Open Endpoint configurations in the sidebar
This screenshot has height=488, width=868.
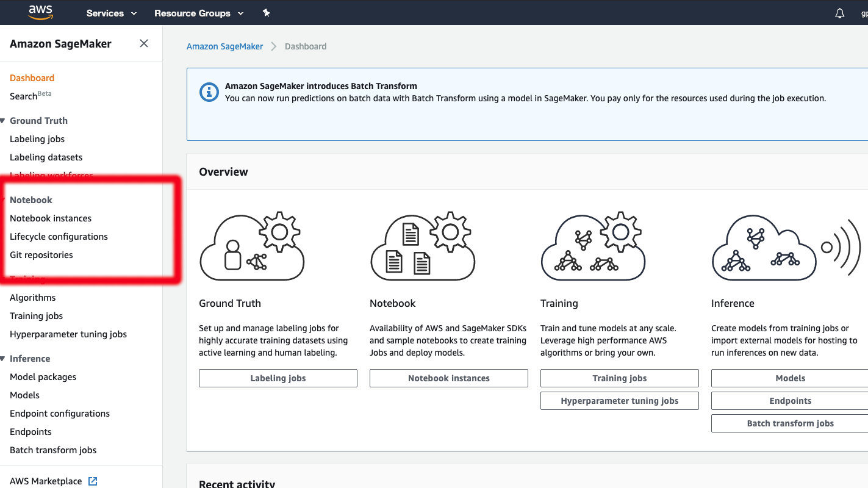pos(60,414)
